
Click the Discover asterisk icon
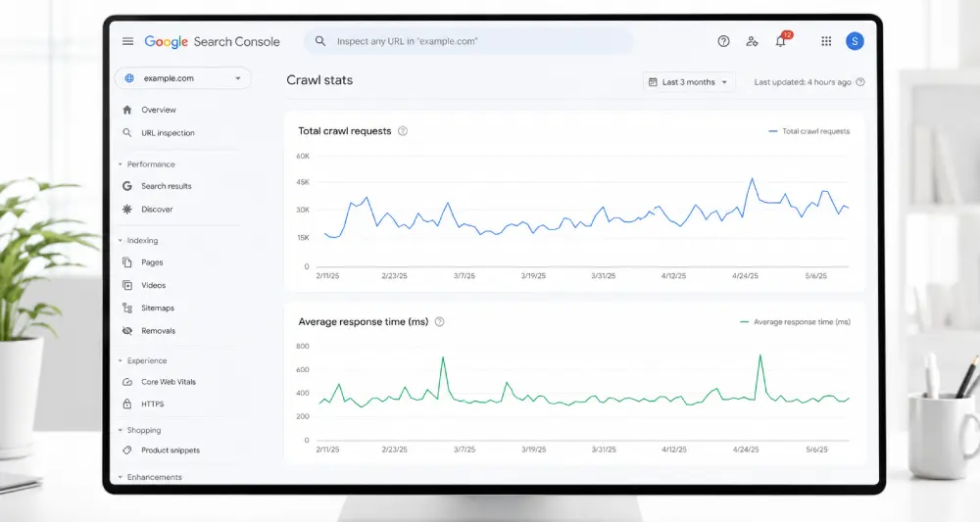pyautogui.click(x=127, y=210)
